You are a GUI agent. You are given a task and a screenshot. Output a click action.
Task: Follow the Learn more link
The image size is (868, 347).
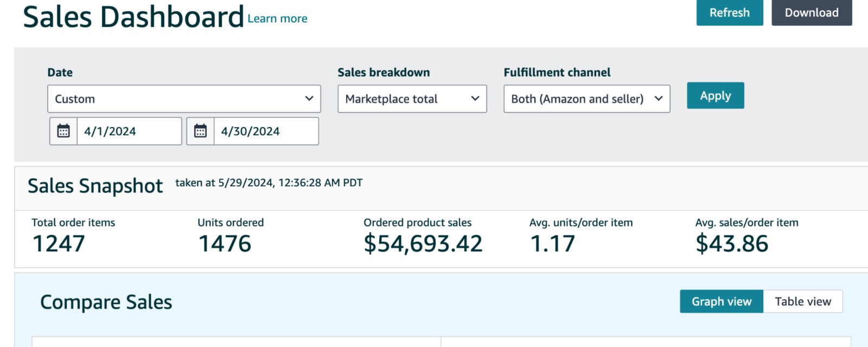[277, 18]
